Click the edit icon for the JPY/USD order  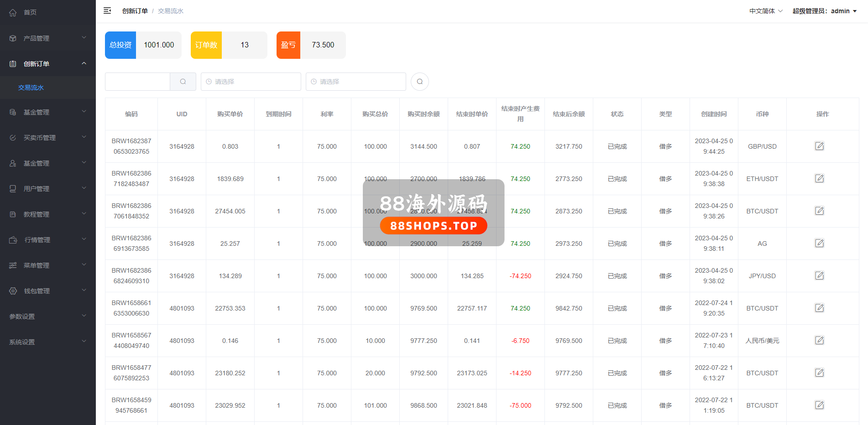point(819,276)
